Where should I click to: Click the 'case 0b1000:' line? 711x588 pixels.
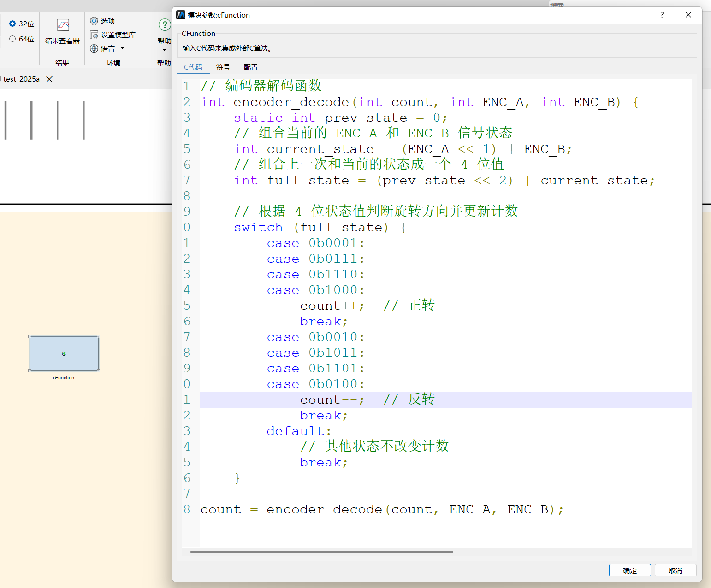click(315, 290)
